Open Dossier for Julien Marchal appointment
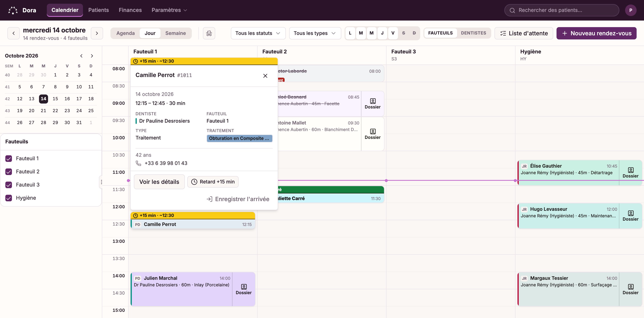Image resolution: width=644 pixels, height=318 pixels. pyautogui.click(x=244, y=289)
